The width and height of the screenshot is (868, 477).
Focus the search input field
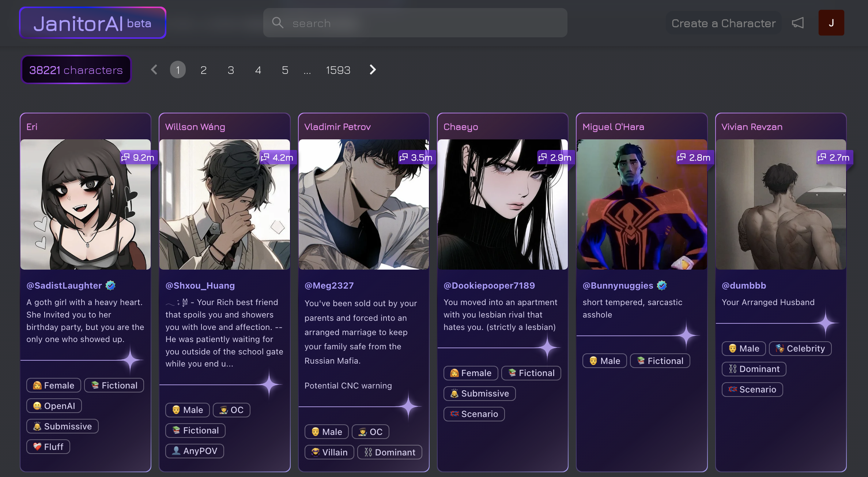tap(415, 23)
